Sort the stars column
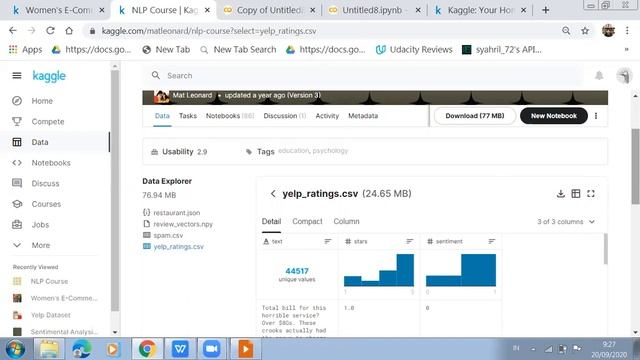This screenshot has width=640, height=360. point(410,242)
